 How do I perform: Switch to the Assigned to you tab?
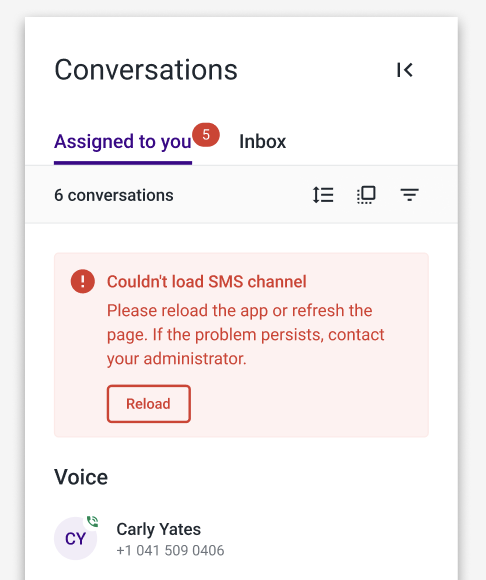pos(123,141)
